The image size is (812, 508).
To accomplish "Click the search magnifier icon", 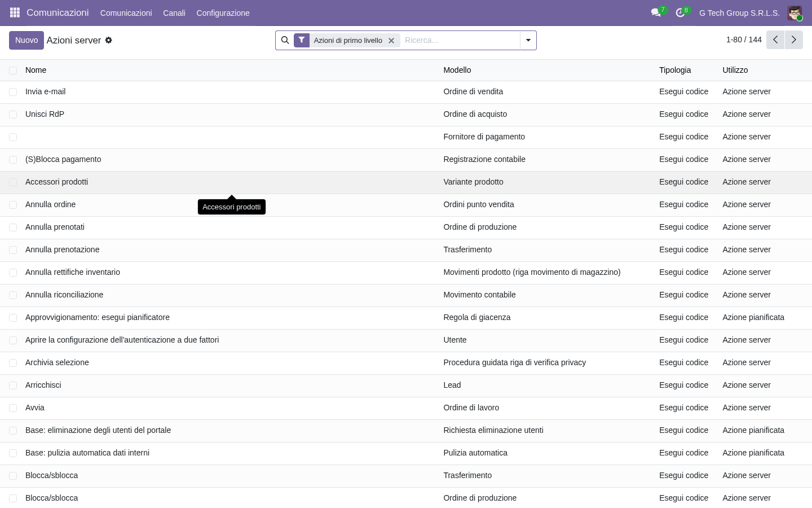I will click(x=285, y=40).
